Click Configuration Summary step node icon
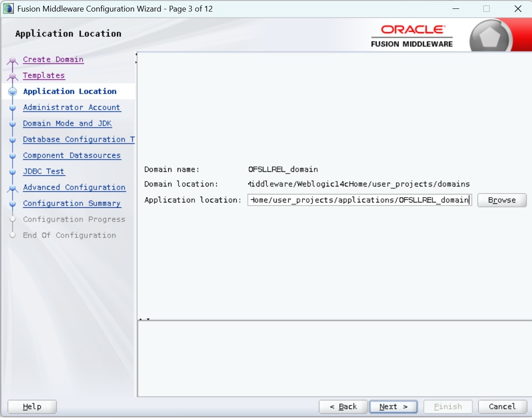532x420 pixels. point(12,203)
